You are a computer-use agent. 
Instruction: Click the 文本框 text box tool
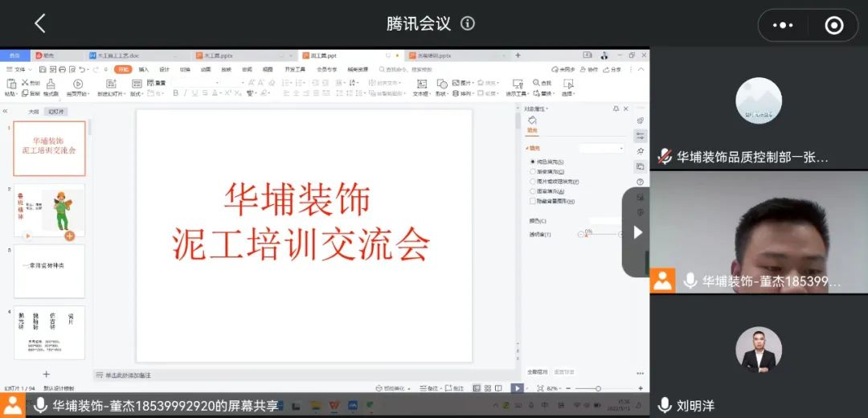[420, 88]
